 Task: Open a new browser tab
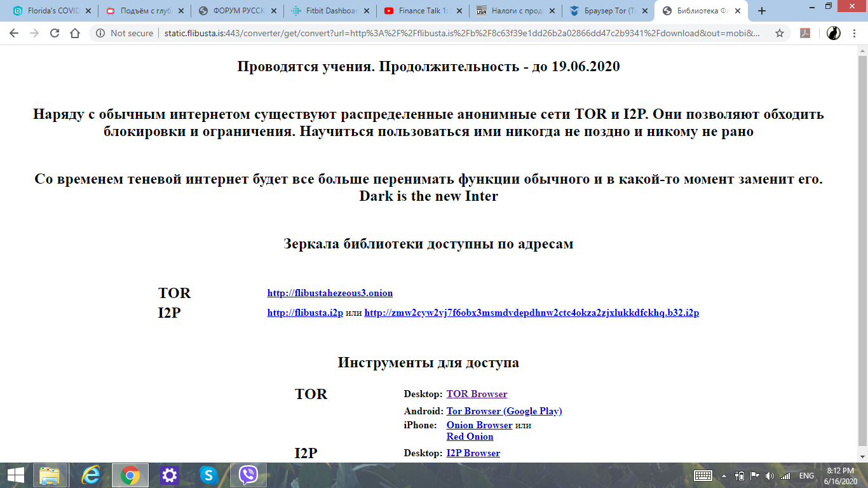coord(762,11)
